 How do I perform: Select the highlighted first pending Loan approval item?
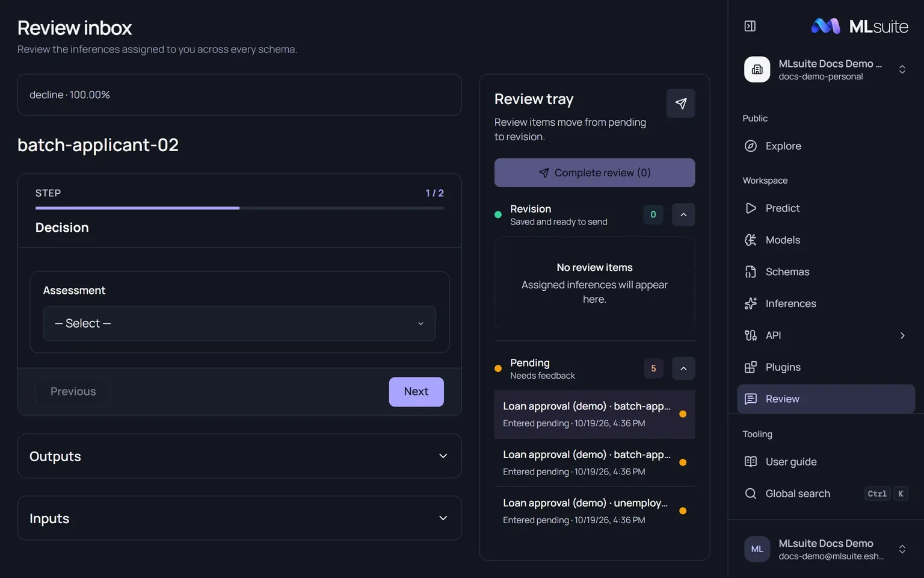[594, 414]
